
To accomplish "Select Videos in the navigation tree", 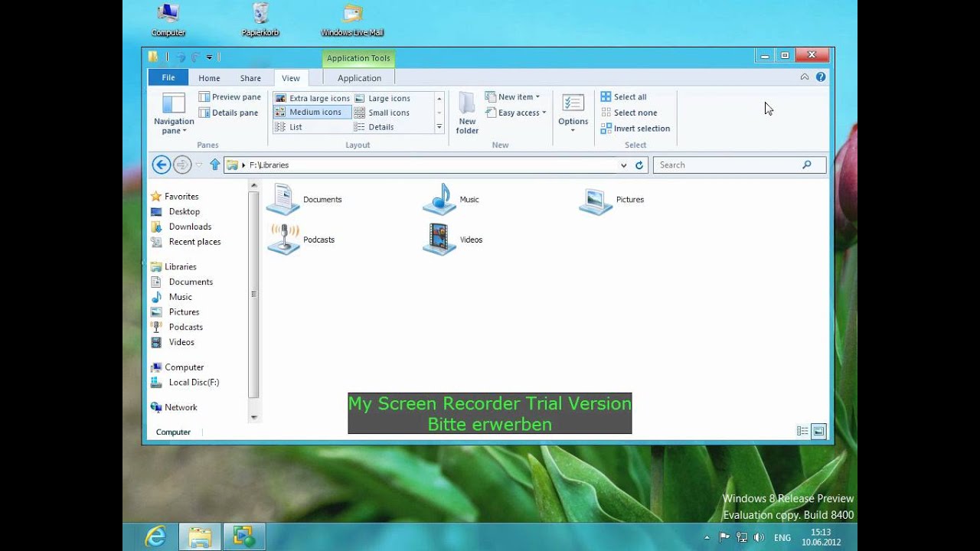I will 173,342.
